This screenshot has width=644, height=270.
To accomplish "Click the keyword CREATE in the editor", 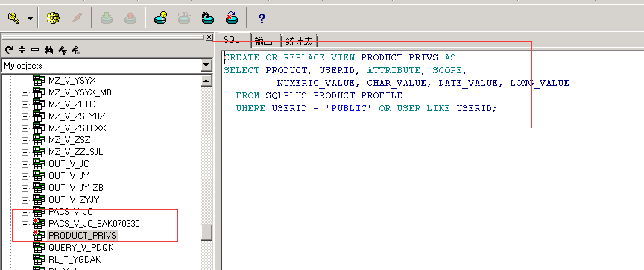I will pyautogui.click(x=241, y=57).
